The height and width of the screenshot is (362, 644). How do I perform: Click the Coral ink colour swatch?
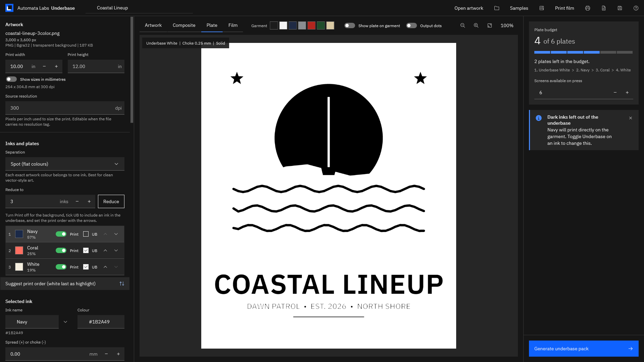click(x=19, y=250)
